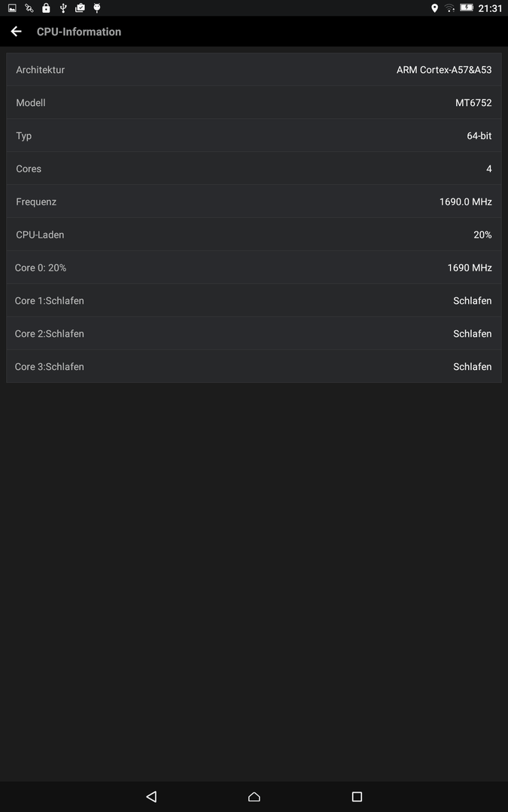Tap the Android back navigation triangle
Image resolution: width=508 pixels, height=812 pixels.
click(151, 796)
